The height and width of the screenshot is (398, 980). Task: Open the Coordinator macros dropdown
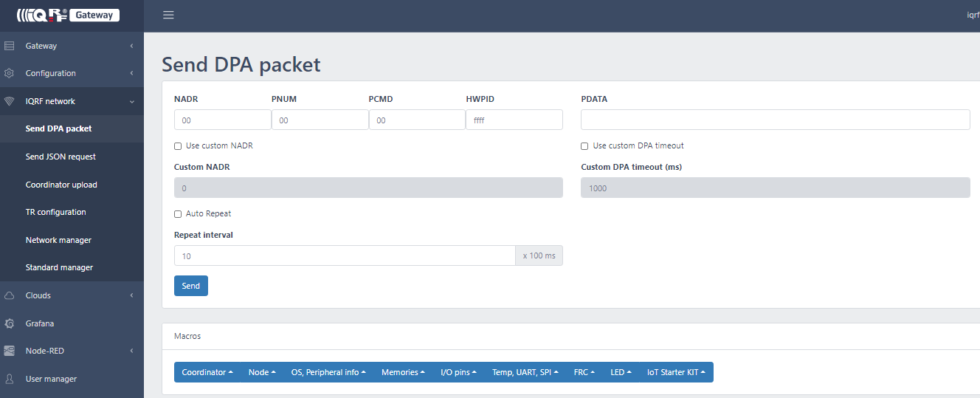point(207,372)
